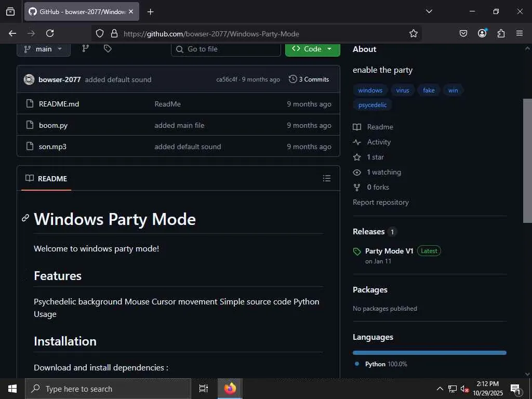Select the fake topic tag

tap(429, 90)
